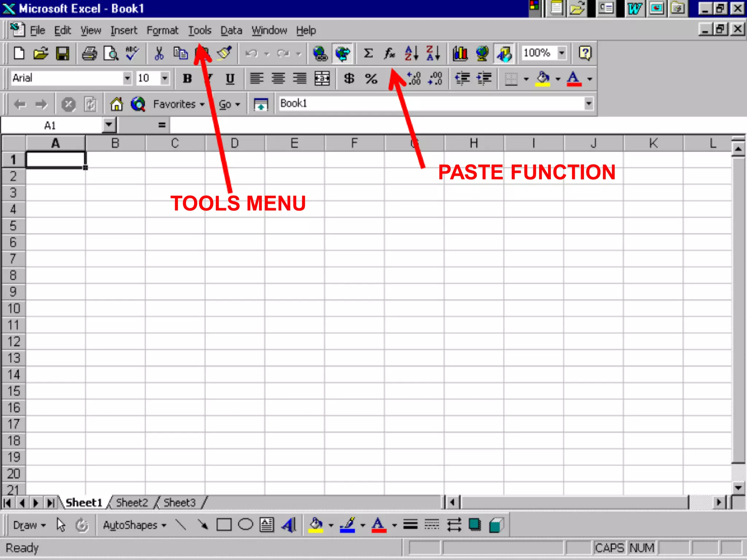
Task: Click Increase Decimal icon
Action: tap(414, 78)
